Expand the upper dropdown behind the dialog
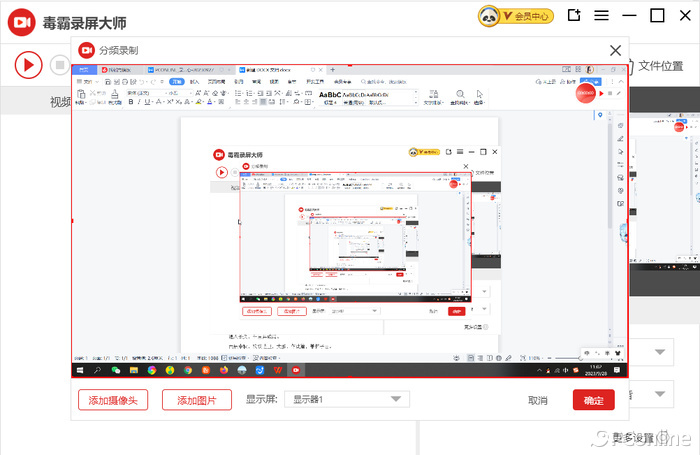 click(660, 352)
